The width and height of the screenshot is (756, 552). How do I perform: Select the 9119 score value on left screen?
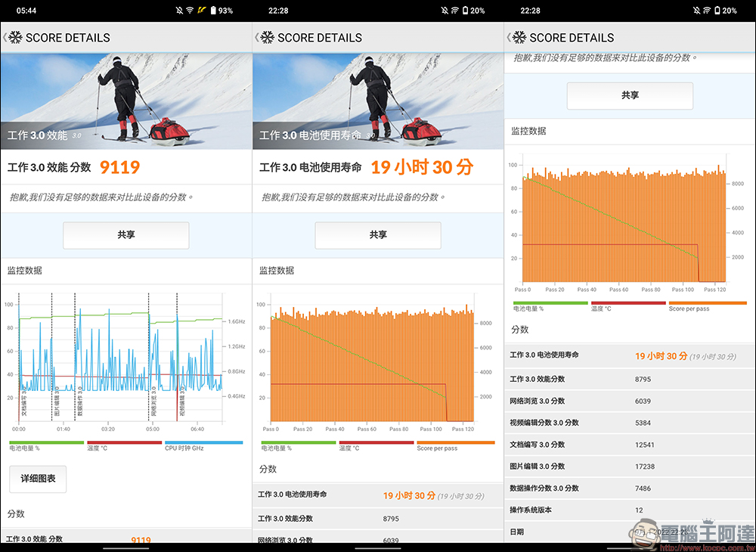120,167
